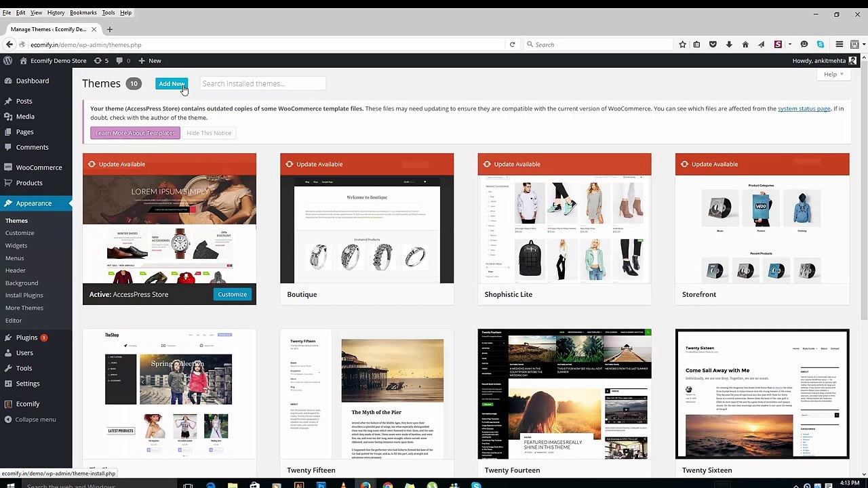Viewport: 868px width, 488px height.
Task: Show bookmarks list icon in browser toolbar
Action: pos(696,45)
